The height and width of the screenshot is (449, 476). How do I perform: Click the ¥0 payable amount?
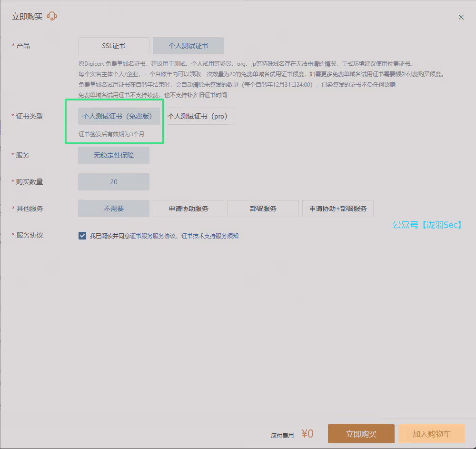[x=307, y=434]
